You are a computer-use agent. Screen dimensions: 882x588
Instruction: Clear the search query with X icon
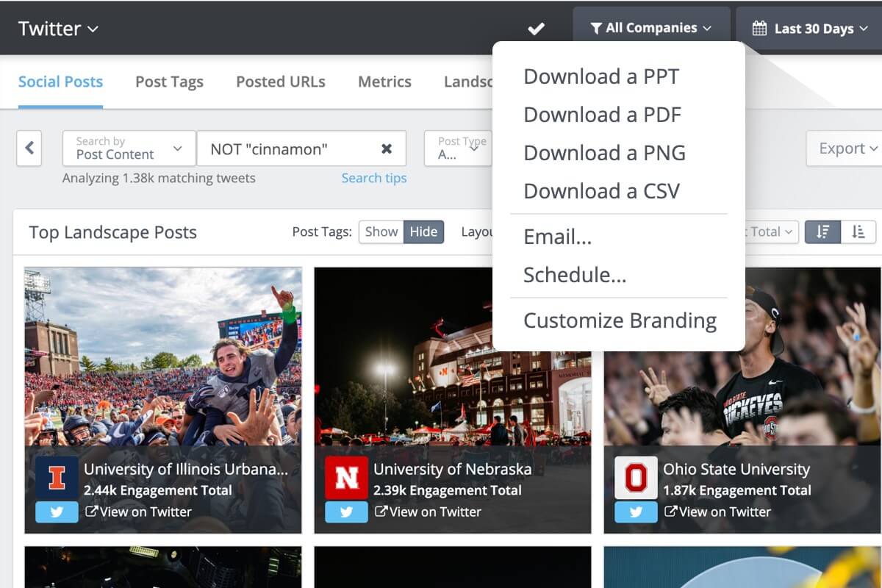(387, 148)
